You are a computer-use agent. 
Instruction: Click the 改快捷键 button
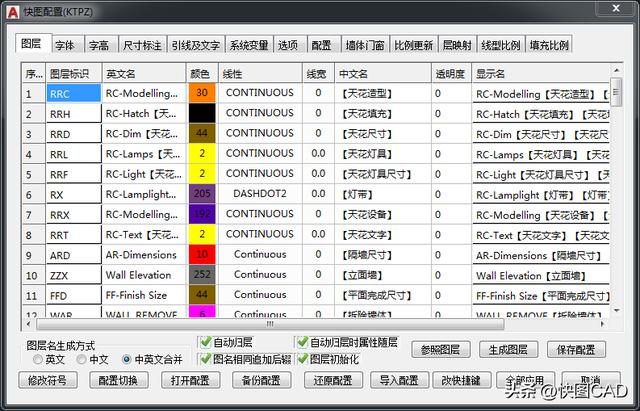462,380
